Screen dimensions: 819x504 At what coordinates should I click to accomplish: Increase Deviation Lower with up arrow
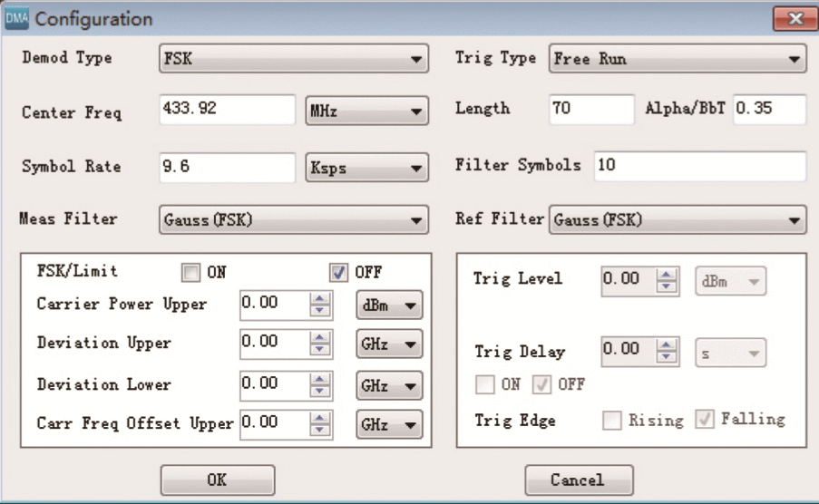tap(320, 378)
